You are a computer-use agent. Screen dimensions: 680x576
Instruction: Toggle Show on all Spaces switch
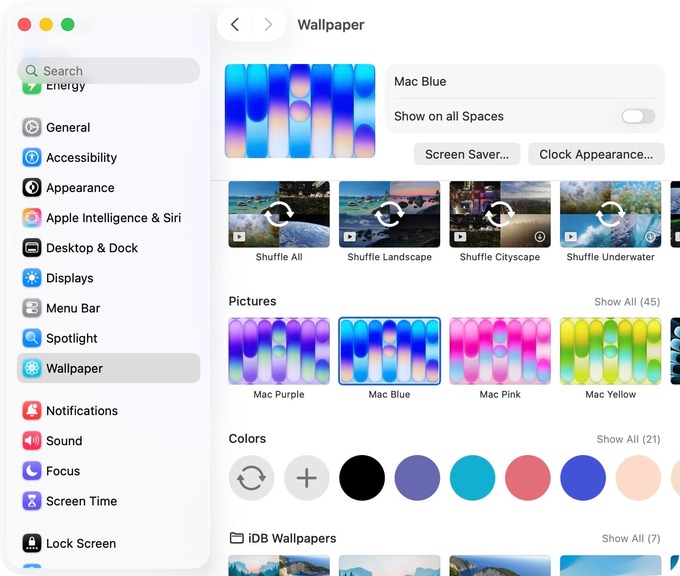point(637,116)
